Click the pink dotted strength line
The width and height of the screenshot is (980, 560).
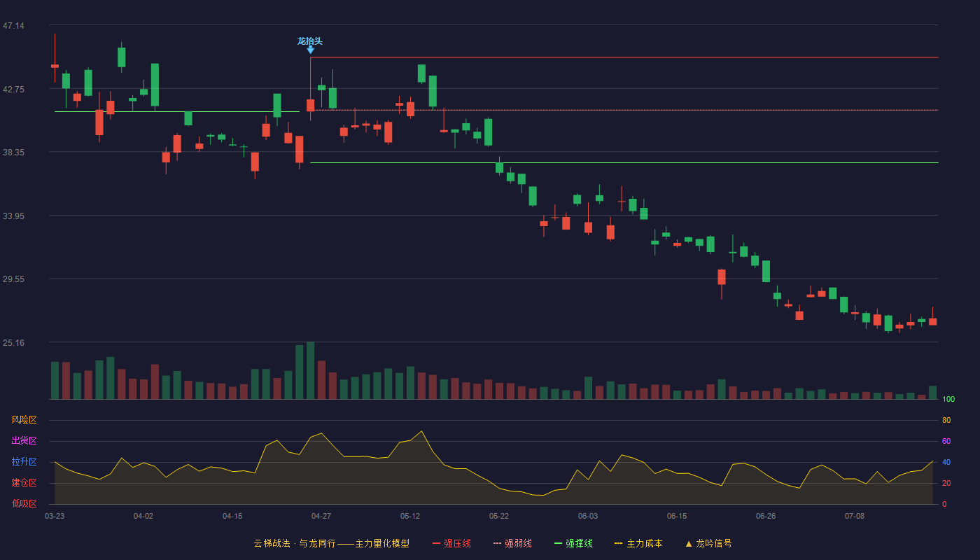624,110
